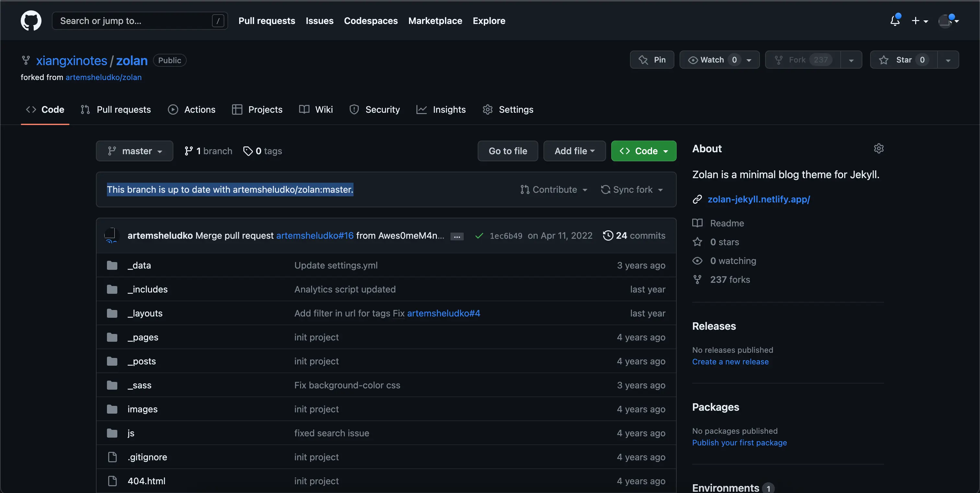The height and width of the screenshot is (493, 980).
Task: Click the commit history clock icon
Action: click(x=608, y=235)
